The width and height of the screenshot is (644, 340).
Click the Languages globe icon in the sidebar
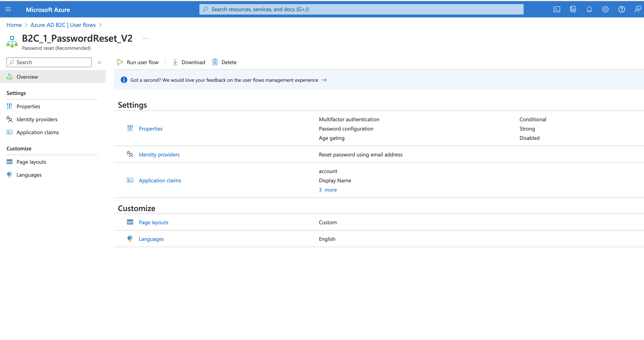[10, 174]
